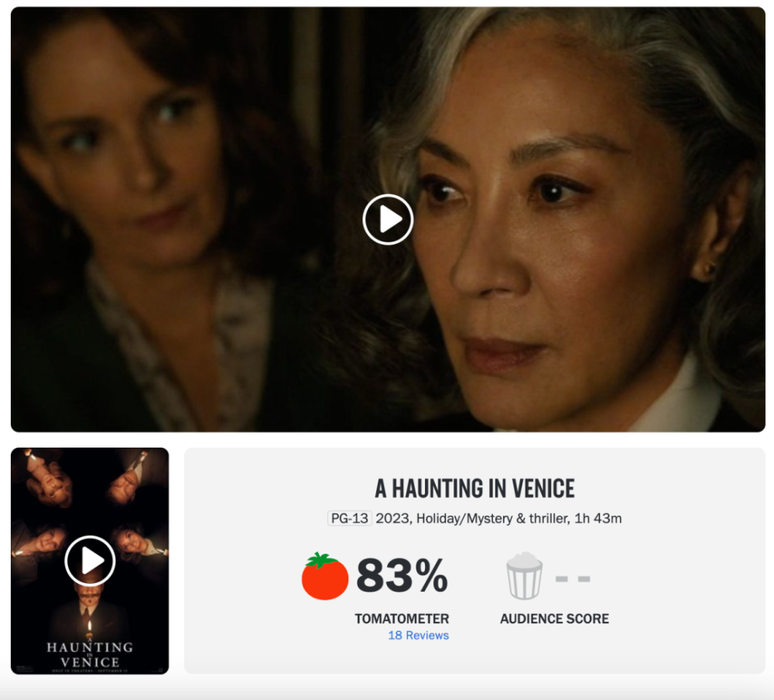Click the candle flame on the poster

(x=89, y=627)
